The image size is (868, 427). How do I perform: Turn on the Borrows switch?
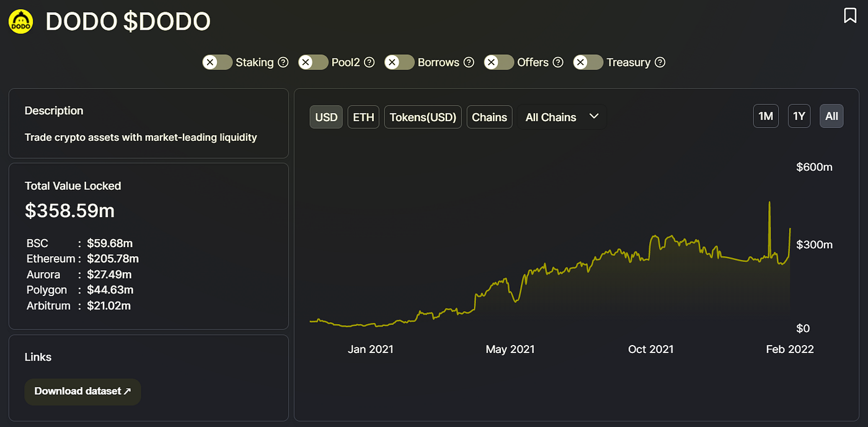point(399,62)
